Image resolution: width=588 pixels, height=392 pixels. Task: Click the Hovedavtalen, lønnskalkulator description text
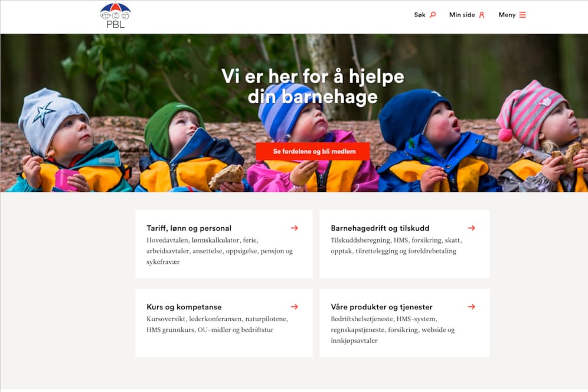(220, 251)
